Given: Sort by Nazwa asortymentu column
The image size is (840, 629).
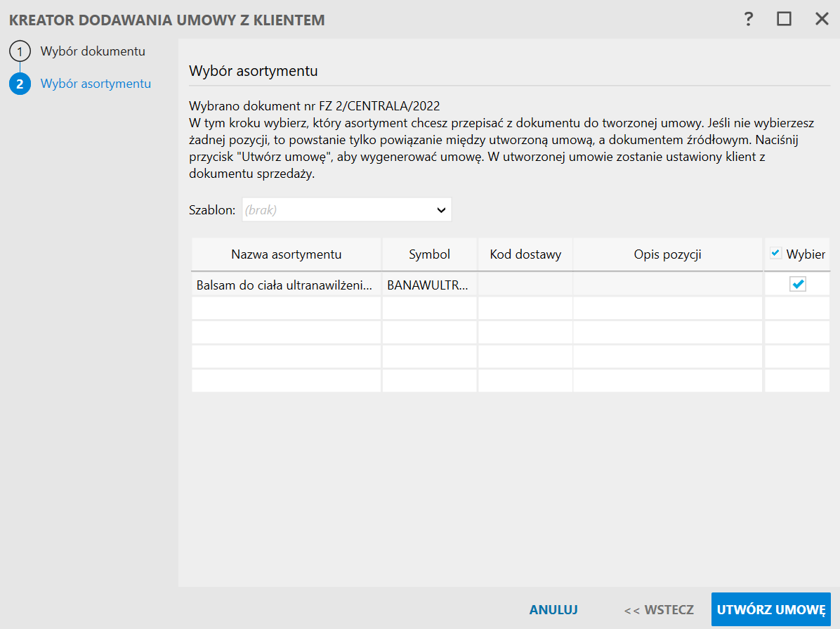Looking at the screenshot, I should tap(287, 254).
